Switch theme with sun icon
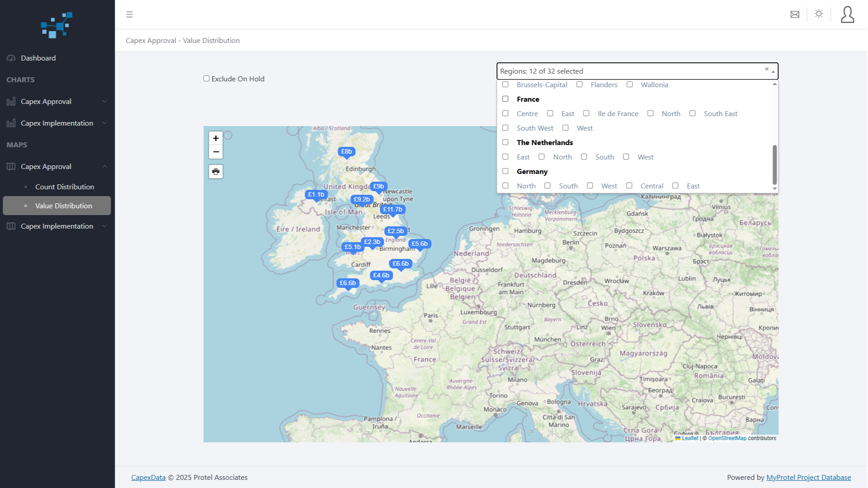868x488 pixels. click(x=819, y=14)
